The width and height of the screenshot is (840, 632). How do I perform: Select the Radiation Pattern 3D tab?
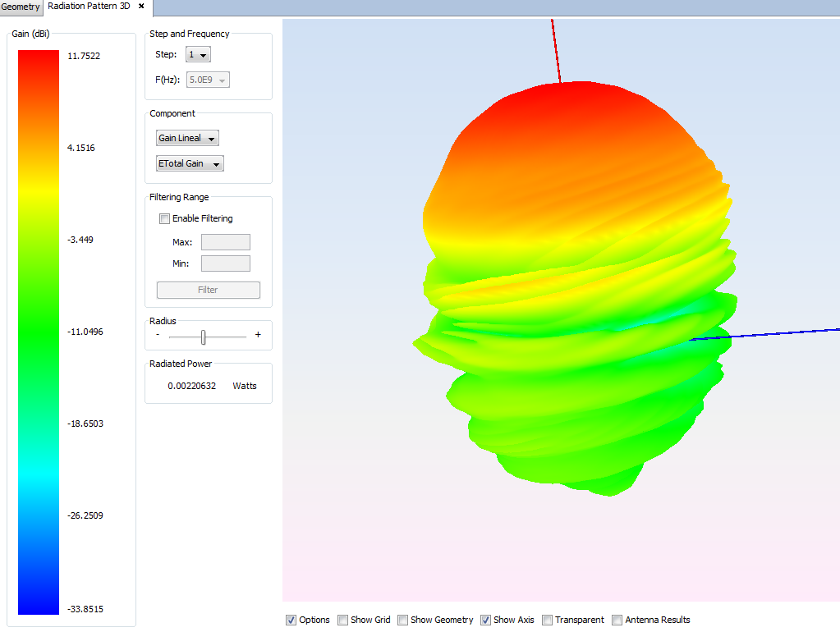pyautogui.click(x=89, y=7)
